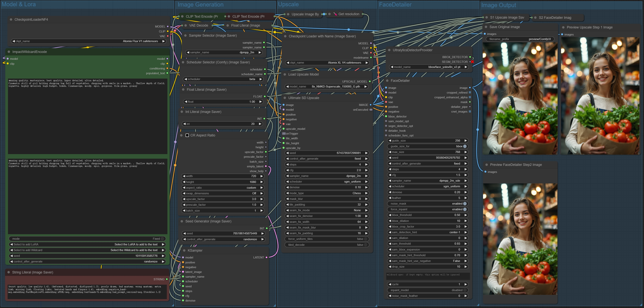The height and width of the screenshot is (308, 644).
Task: Toggle guide_size_for bbox switch in FaceDetailer
Action: point(465,146)
